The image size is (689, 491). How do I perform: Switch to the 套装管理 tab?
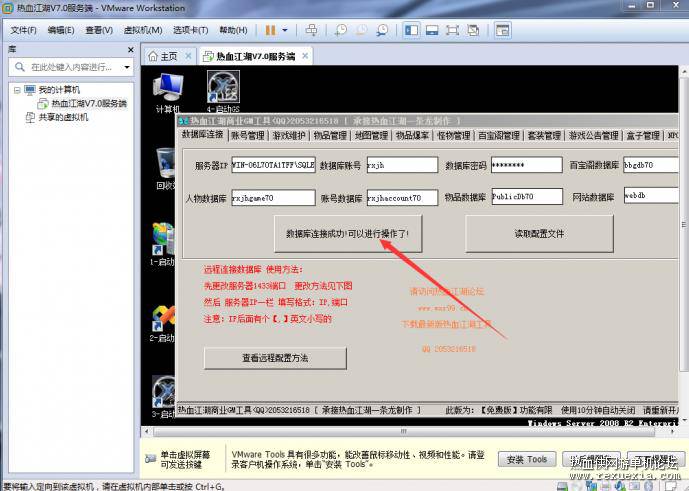pos(544,135)
